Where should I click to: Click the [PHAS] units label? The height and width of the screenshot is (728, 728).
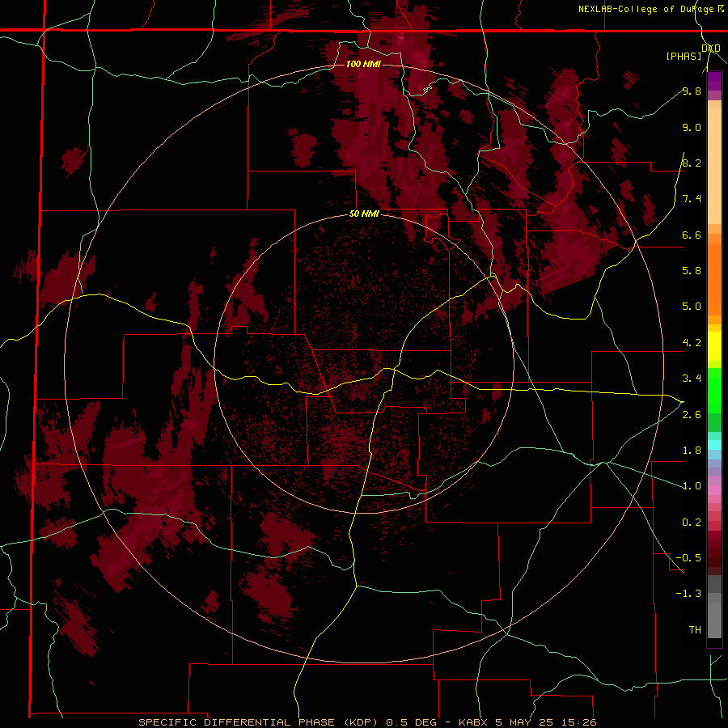684,56
